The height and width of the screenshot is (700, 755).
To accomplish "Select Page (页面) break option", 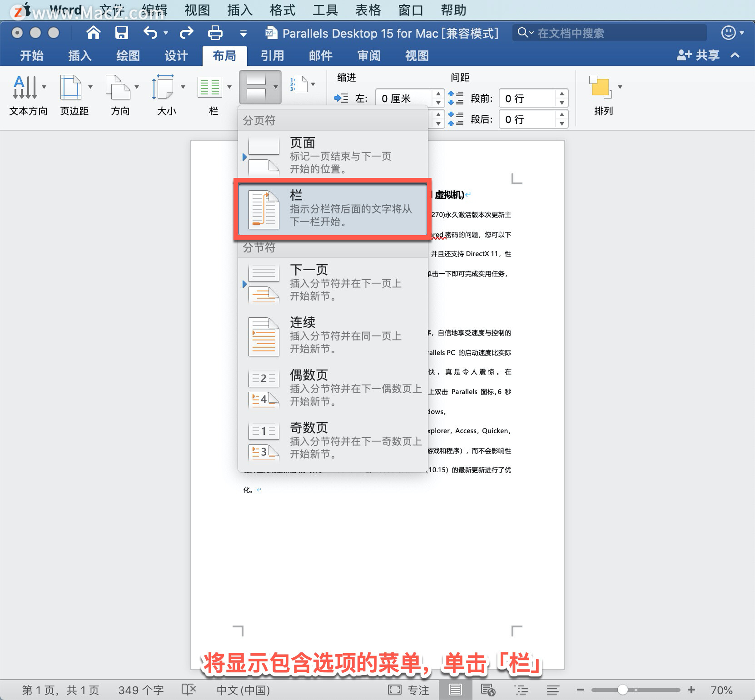I will pos(333,156).
